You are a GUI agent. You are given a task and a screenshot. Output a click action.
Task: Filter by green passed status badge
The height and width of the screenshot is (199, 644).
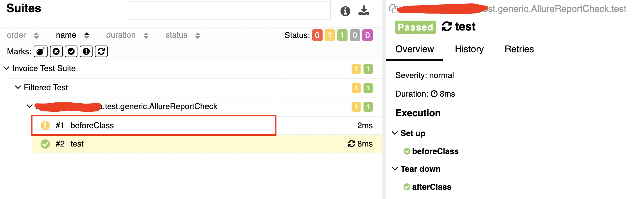(x=342, y=35)
